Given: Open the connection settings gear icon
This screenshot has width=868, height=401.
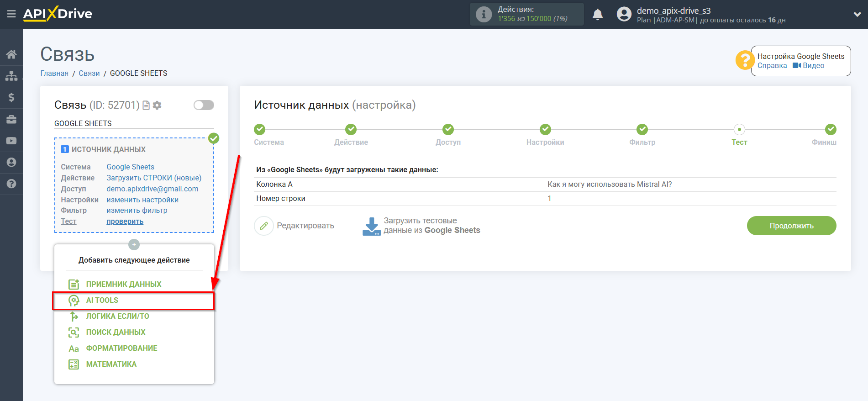Looking at the screenshot, I should pos(157,106).
